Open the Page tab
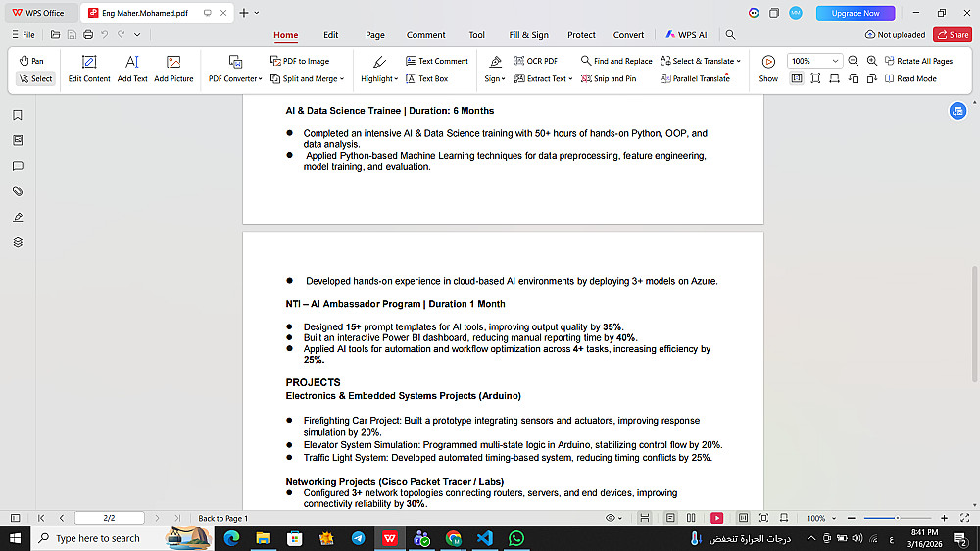Screen dimensions: 980x551 [x=375, y=35]
